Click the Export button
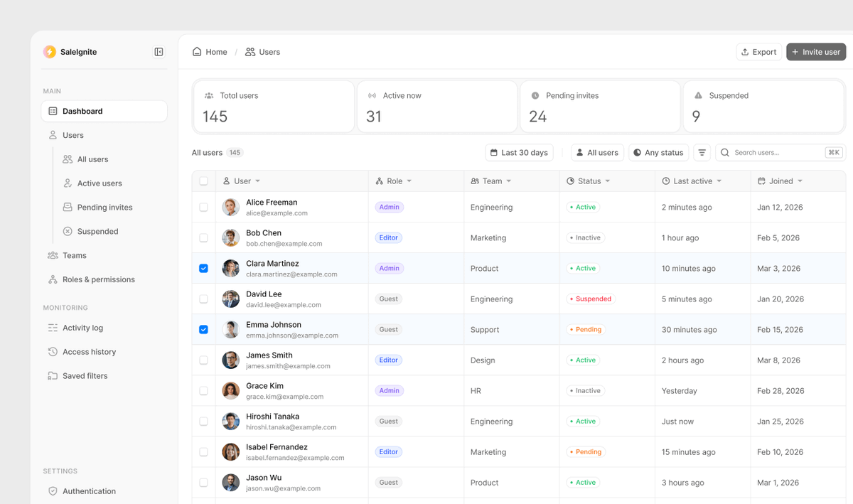Image resolution: width=853 pixels, height=504 pixels. (758, 52)
